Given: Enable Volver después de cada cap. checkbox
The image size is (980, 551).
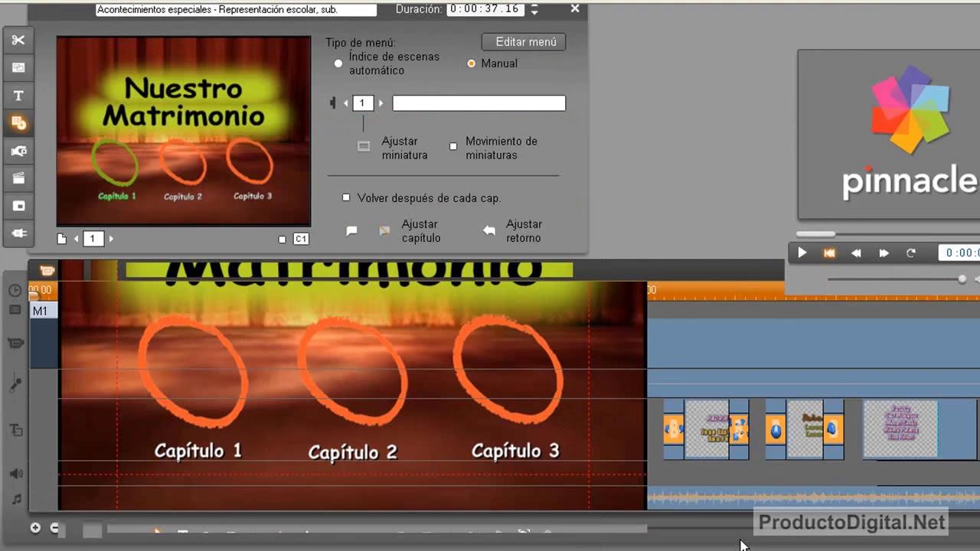Looking at the screenshot, I should point(346,197).
